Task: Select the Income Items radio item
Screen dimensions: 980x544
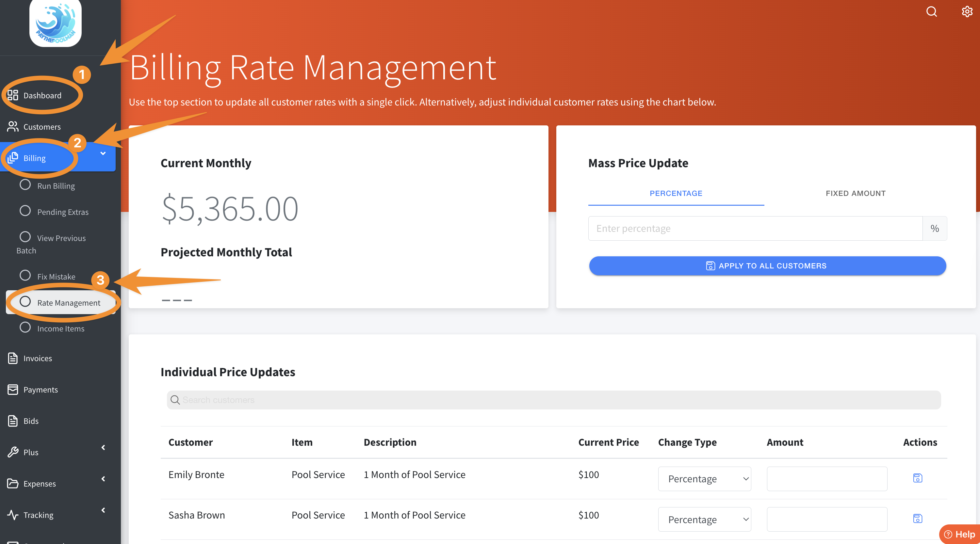Action: 60,328
